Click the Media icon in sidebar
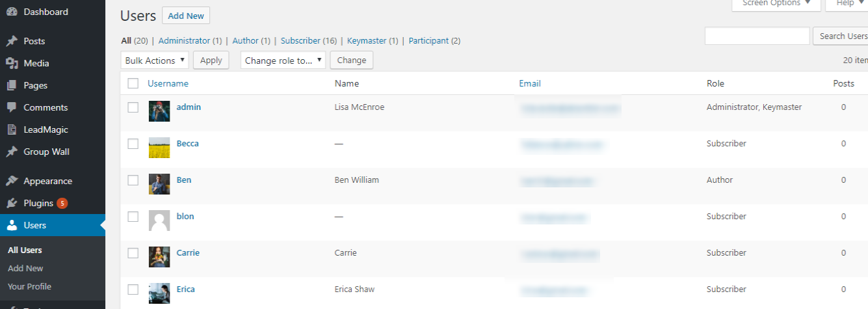The height and width of the screenshot is (309, 868). 12,63
